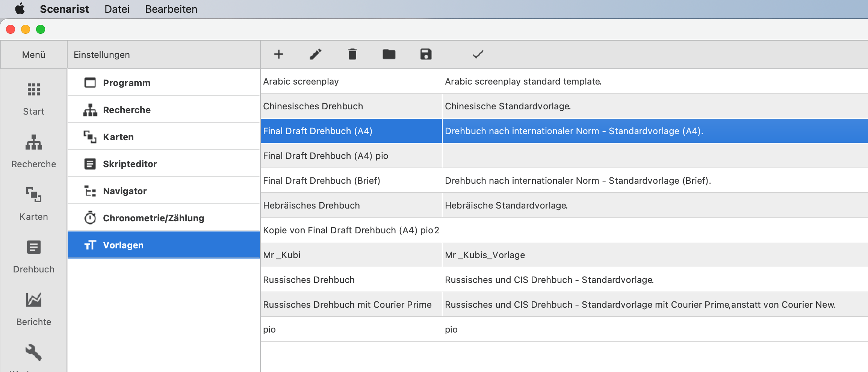The width and height of the screenshot is (868, 372).
Task: Open Drehbuch module icon in left sidebar
Action: point(34,247)
